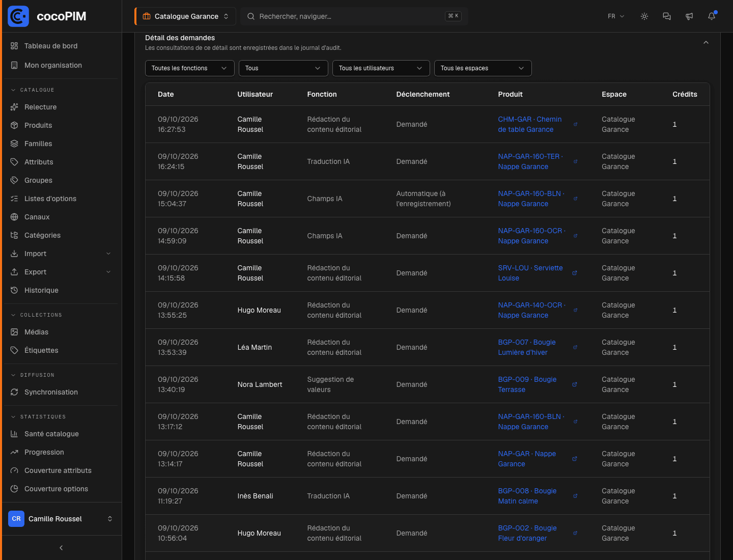Open Attributs section
733x560 pixels.
(61, 162)
